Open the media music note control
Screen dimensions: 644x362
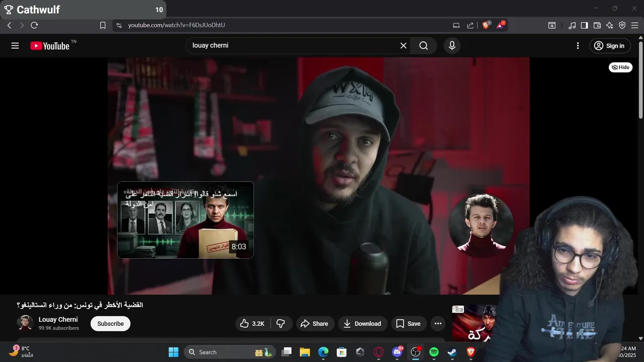(572, 25)
